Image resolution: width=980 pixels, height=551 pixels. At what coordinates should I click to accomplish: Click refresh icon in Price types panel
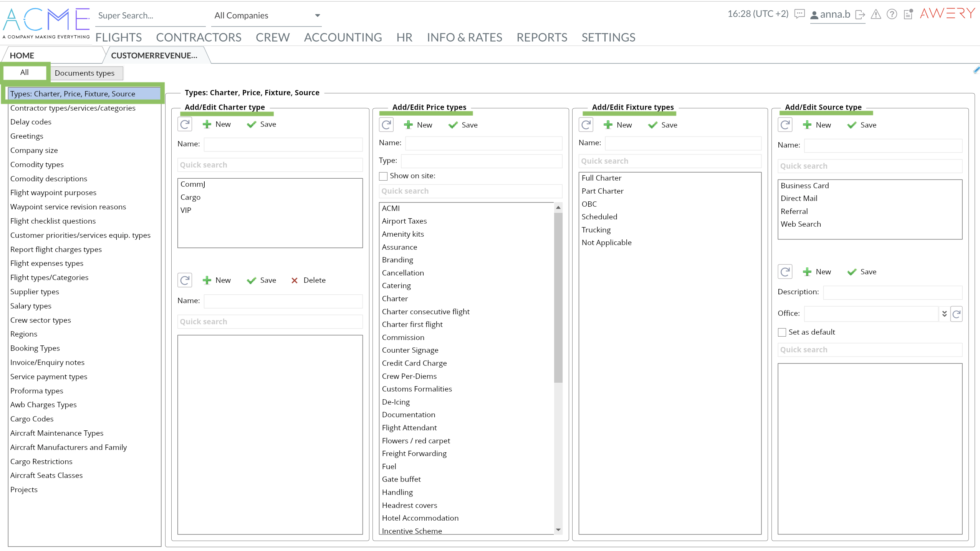click(386, 124)
